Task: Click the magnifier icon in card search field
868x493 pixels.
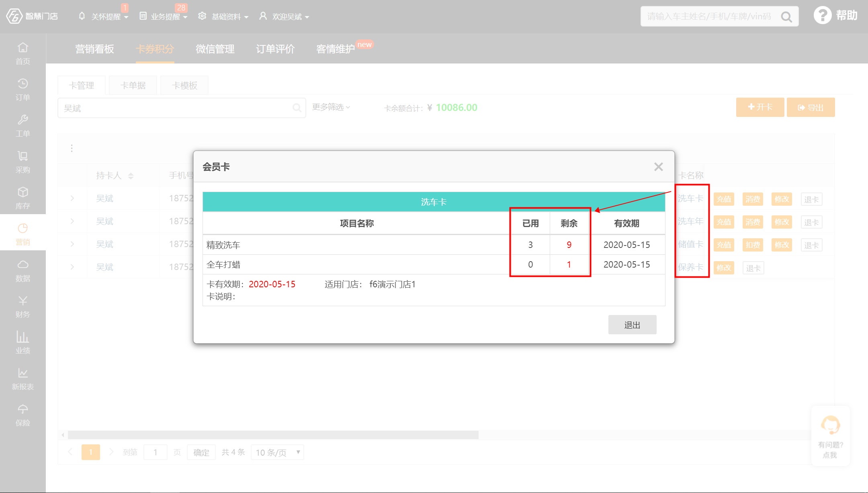Action: [297, 108]
